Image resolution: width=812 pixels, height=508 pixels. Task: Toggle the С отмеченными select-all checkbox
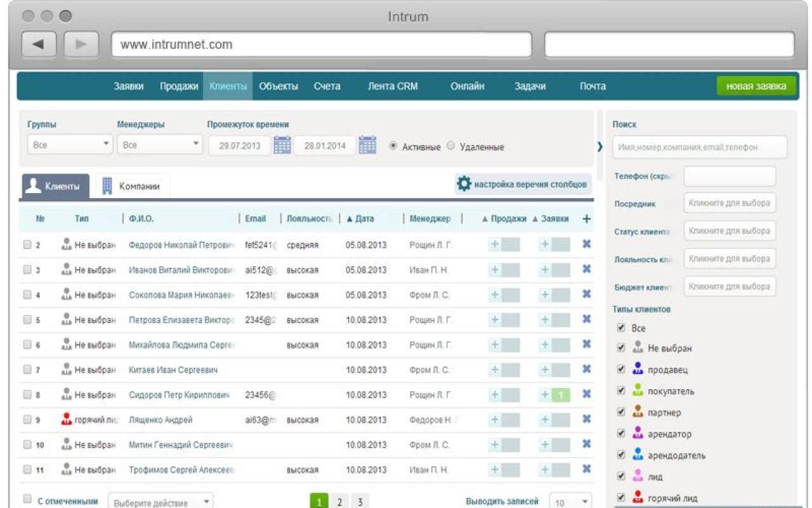27,499
